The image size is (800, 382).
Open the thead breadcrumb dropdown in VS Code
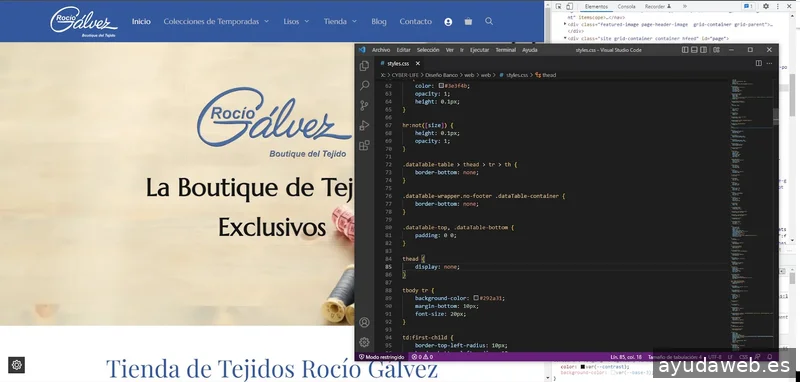[545, 75]
